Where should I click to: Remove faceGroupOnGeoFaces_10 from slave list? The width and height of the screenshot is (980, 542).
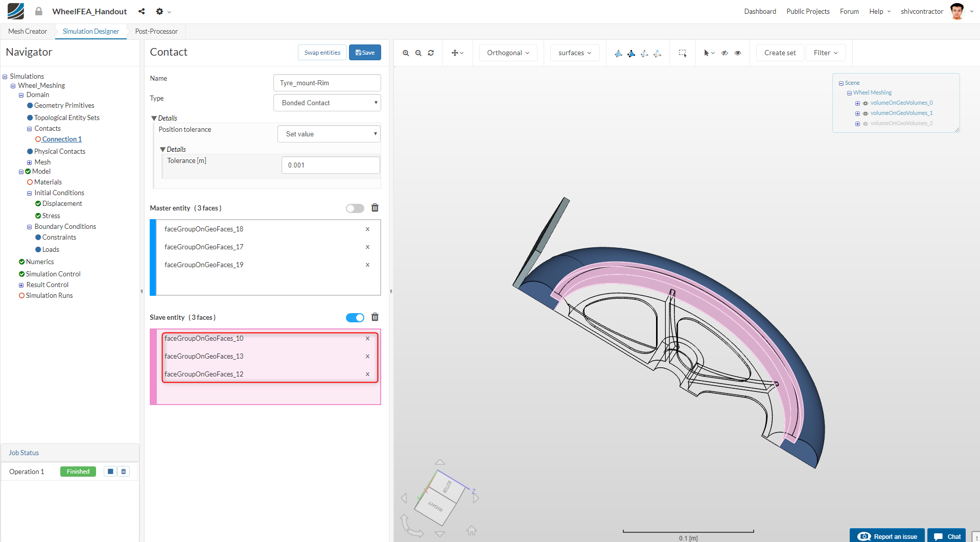point(367,339)
